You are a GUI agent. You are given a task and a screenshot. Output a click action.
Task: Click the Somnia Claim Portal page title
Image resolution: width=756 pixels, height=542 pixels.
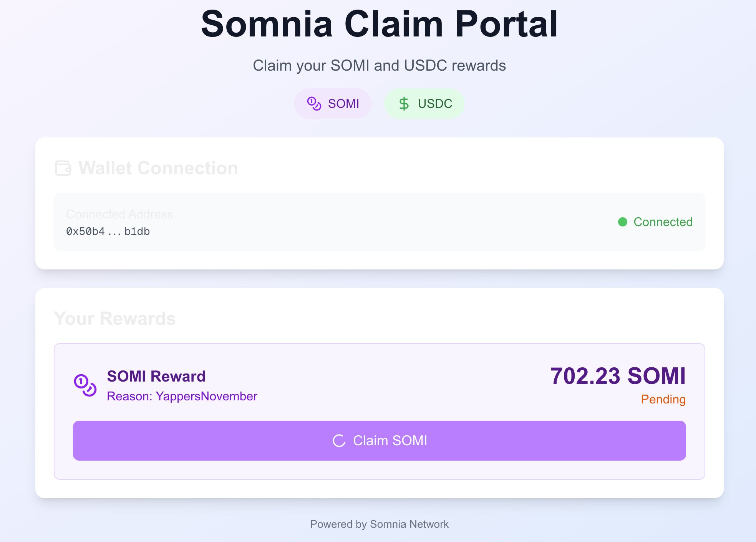pos(379,24)
